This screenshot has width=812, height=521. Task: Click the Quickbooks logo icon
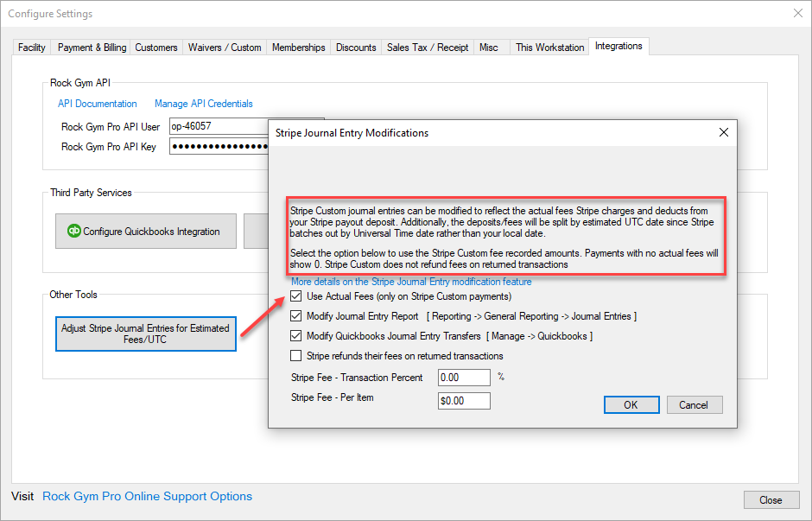point(74,231)
